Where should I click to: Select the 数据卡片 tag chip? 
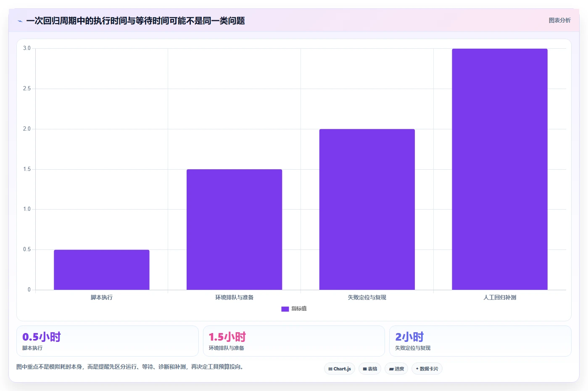click(427, 369)
